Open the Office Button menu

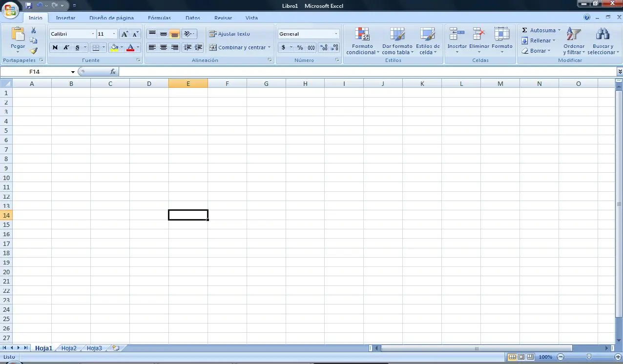click(x=10, y=9)
